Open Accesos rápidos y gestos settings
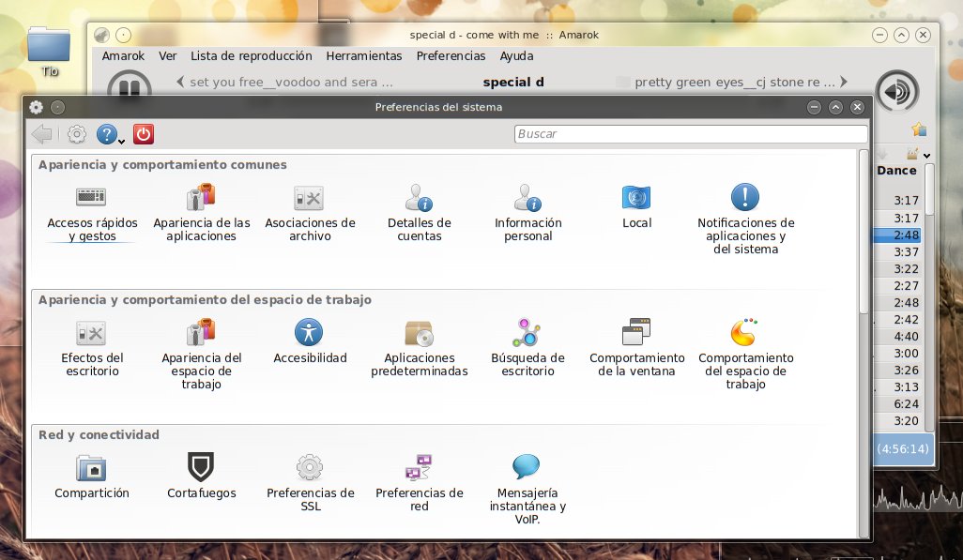The height and width of the screenshot is (560, 963). [x=92, y=213]
